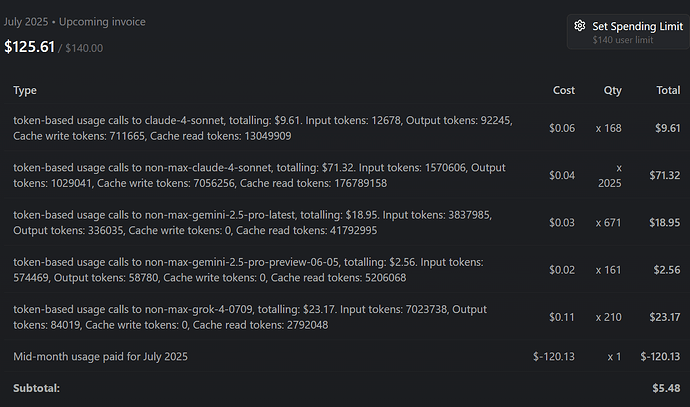Click the Qty column header

pyautogui.click(x=613, y=90)
